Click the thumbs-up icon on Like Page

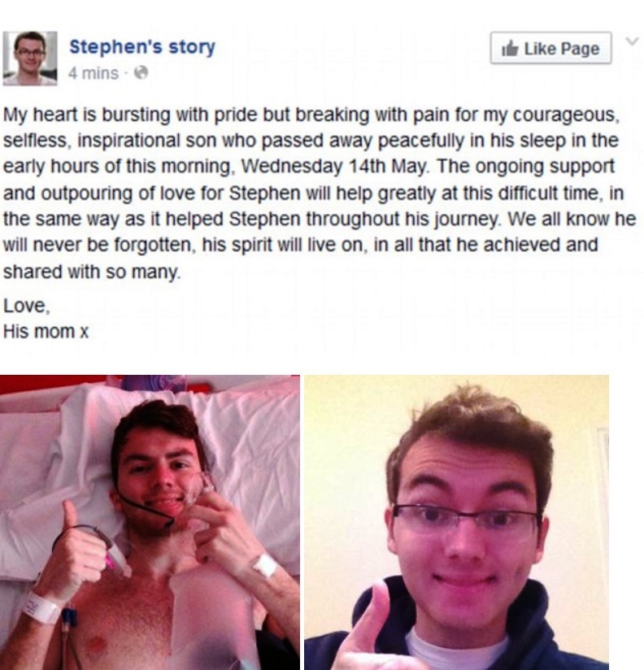[511, 48]
